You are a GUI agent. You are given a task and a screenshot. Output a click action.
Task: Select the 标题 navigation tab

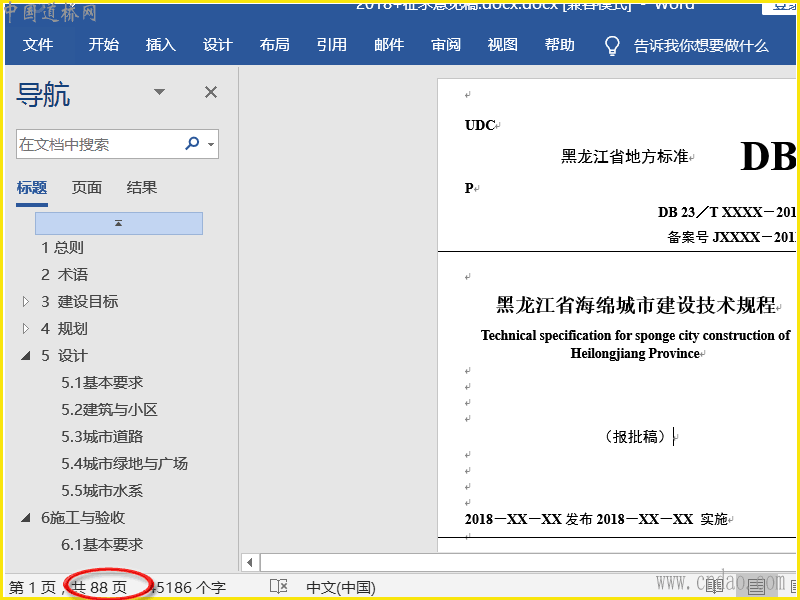tap(32, 188)
